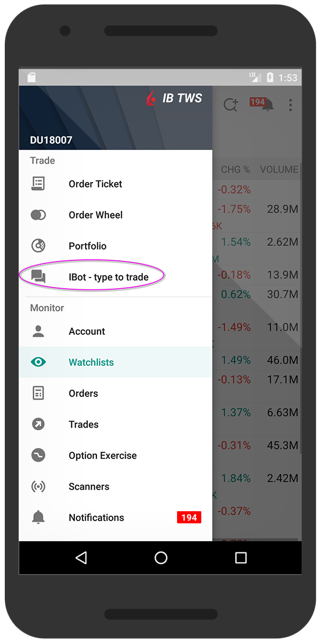Image resolution: width=321 pixels, height=644 pixels.
Task: Open the Order Wheel tool
Action: [x=38, y=214]
